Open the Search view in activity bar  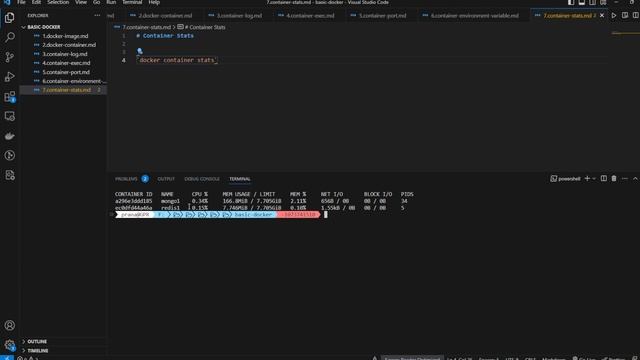coord(9,37)
